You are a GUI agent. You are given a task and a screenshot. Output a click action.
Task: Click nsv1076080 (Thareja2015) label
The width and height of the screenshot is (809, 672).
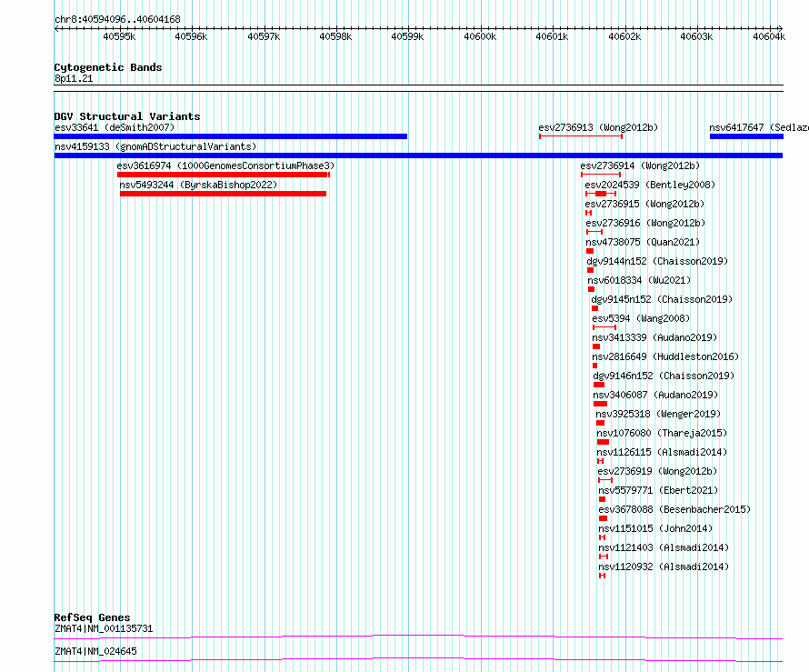point(662,433)
